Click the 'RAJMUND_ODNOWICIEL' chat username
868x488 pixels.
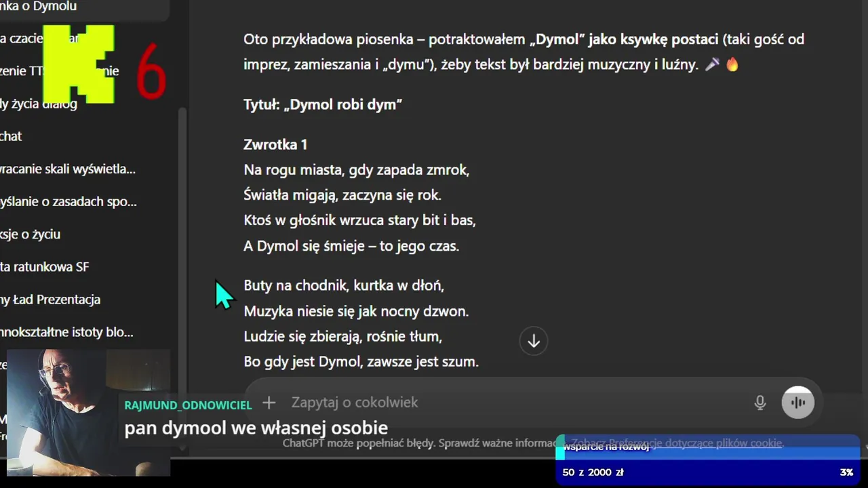click(188, 405)
